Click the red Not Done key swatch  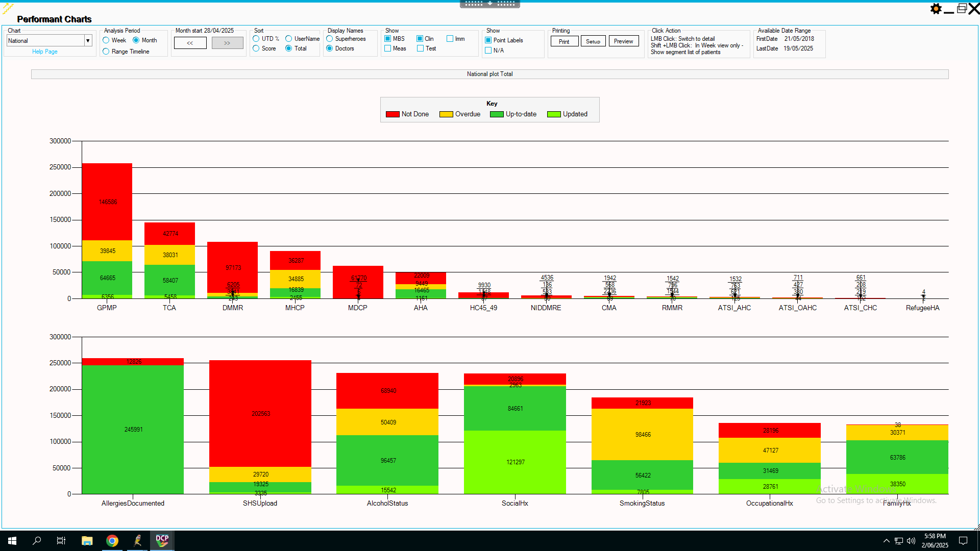pos(393,114)
